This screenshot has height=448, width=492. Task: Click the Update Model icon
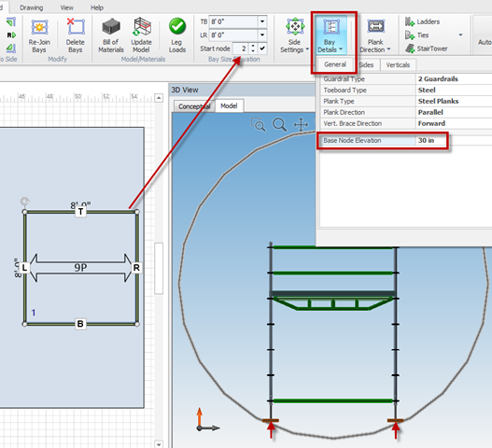[x=142, y=27]
